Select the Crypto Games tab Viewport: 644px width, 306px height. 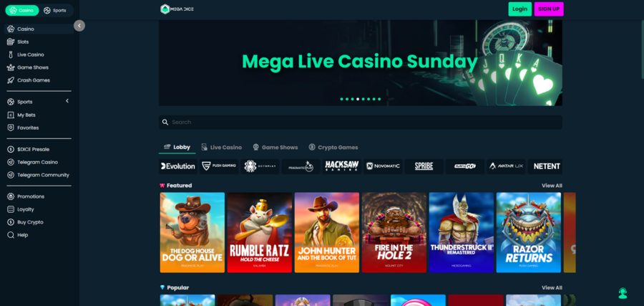coord(333,147)
